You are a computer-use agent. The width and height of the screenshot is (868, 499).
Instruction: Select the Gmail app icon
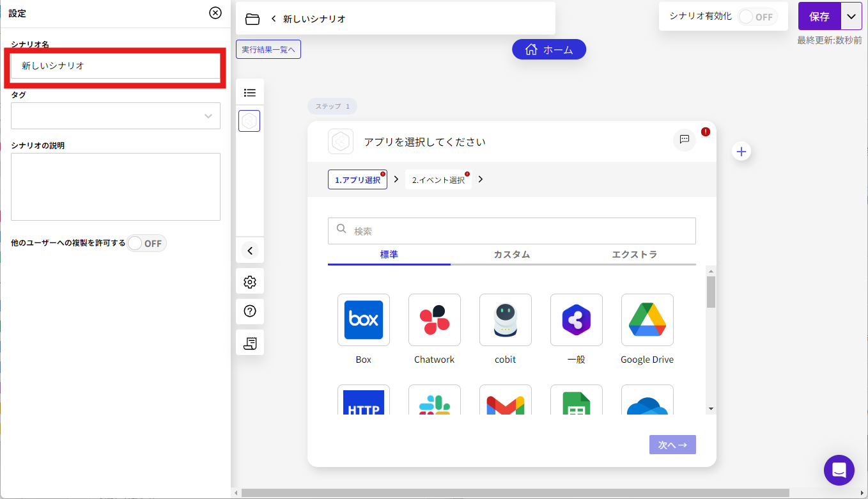[506, 400]
